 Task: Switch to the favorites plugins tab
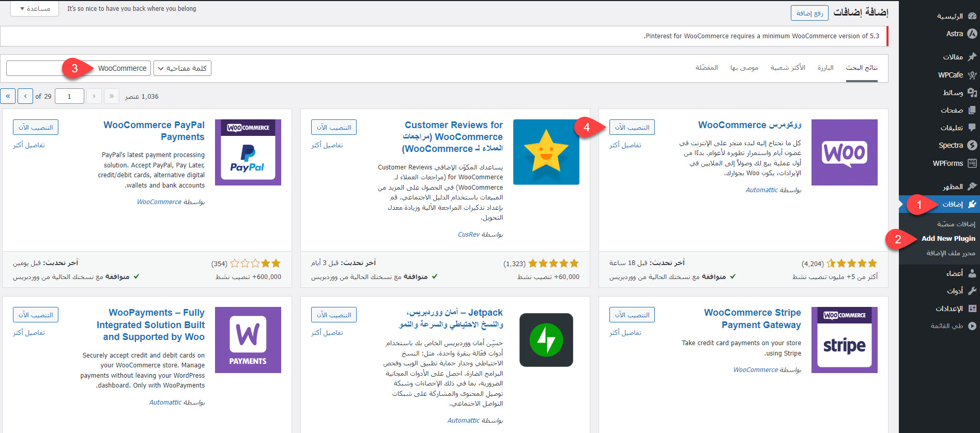[707, 68]
